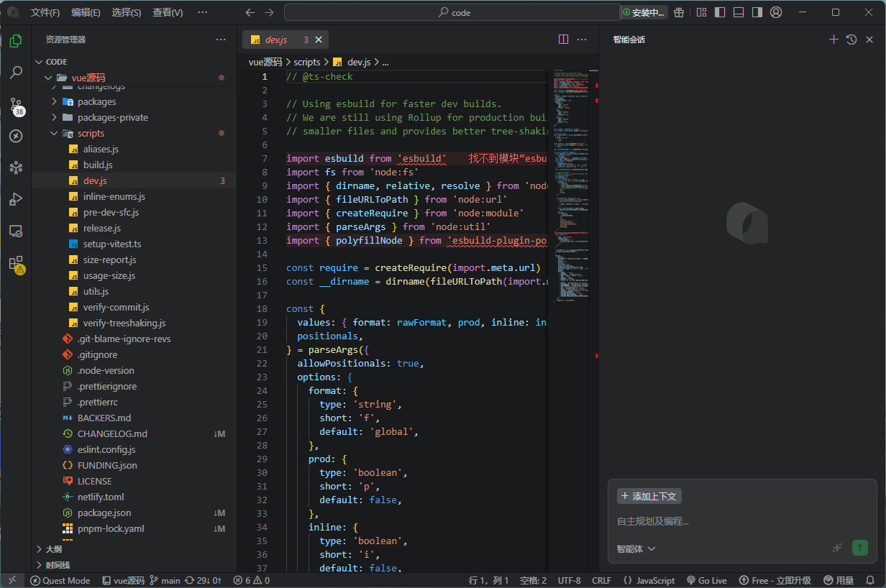Viewport: 886px width, 588px height.
Task: Click the sparkle enhance prompt icon
Action: pos(837,548)
